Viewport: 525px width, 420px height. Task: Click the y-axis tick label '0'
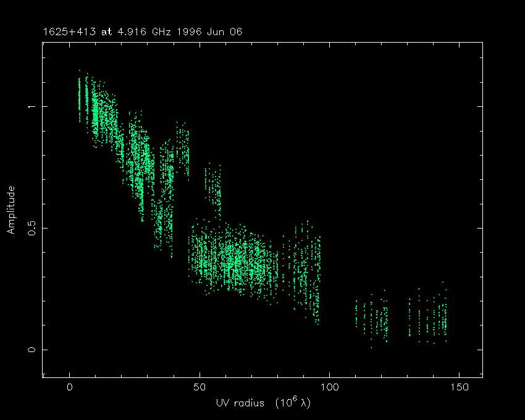[x=30, y=350]
